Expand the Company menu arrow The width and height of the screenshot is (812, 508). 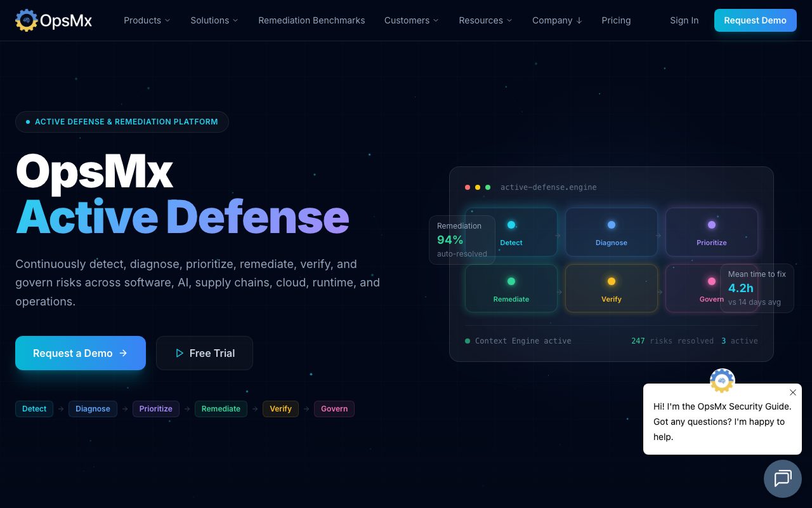(579, 20)
